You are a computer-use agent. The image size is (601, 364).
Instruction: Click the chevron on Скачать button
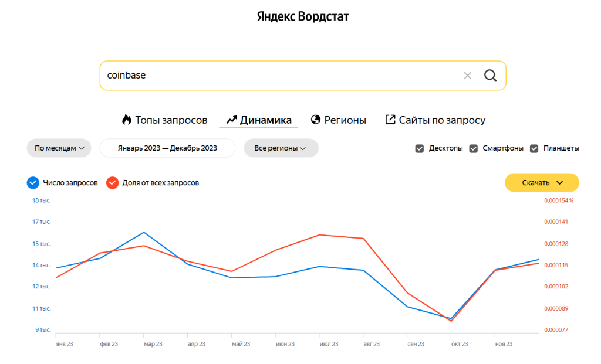(559, 183)
